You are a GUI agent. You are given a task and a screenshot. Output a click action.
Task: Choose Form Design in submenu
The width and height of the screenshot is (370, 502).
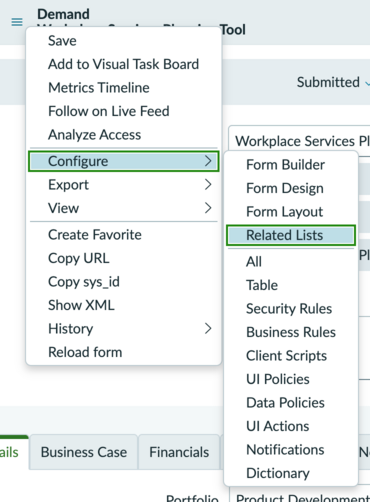[291, 188]
